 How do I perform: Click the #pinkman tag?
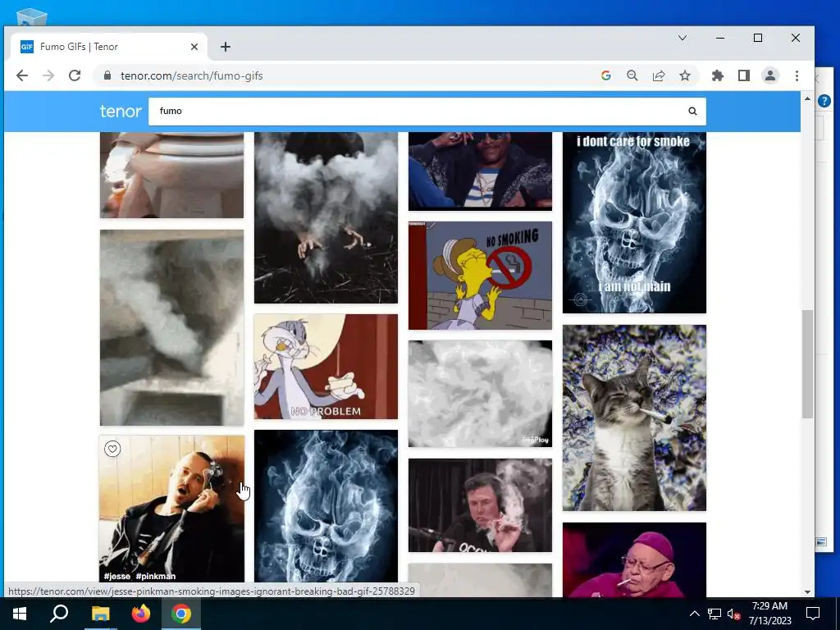(x=155, y=577)
